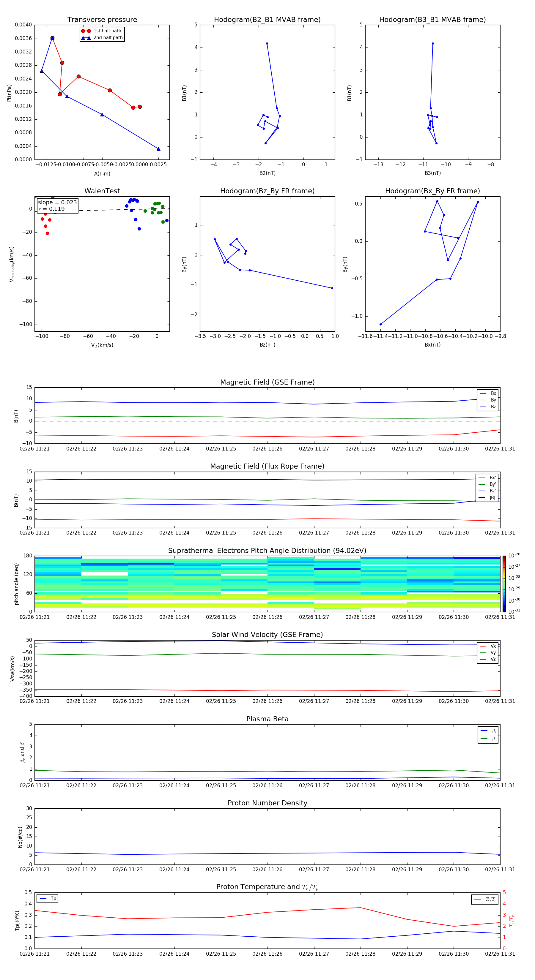This screenshot has width=535, height=980.
Task: Click the βp legend entry in Plasma Beta panel
Action: point(488,731)
